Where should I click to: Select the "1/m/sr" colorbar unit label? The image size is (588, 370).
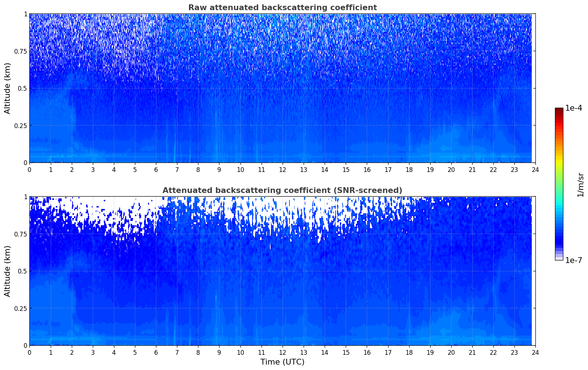tap(580, 184)
